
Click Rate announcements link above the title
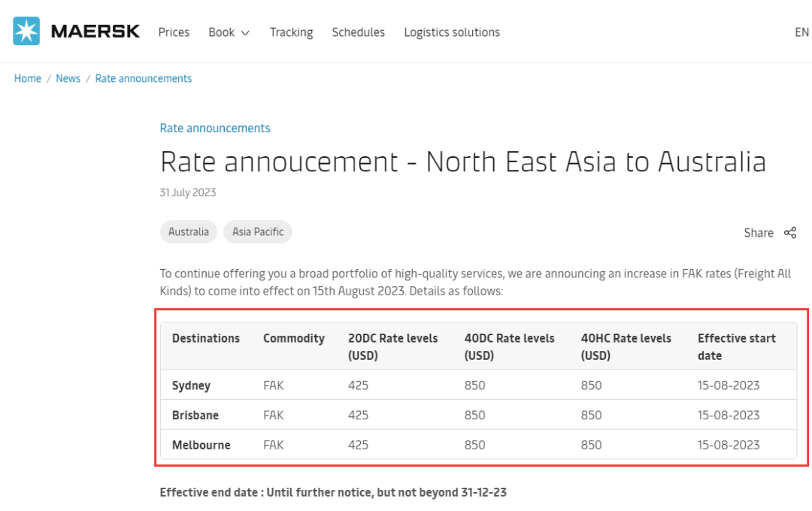215,128
